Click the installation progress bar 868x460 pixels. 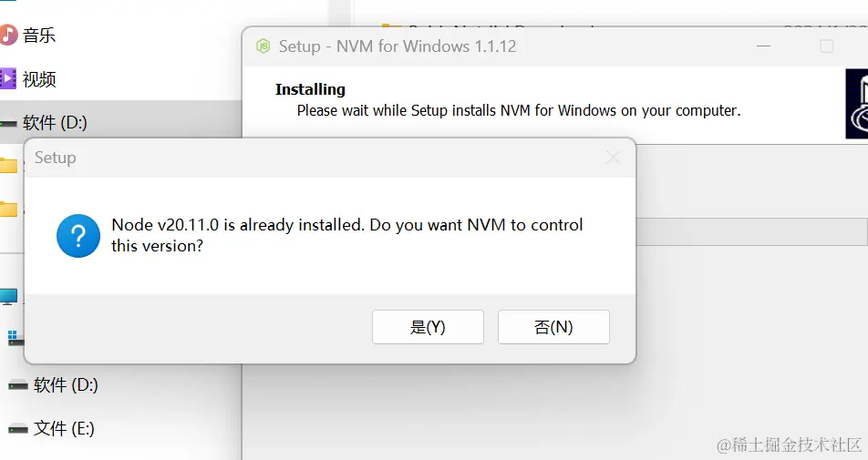[x=748, y=231]
